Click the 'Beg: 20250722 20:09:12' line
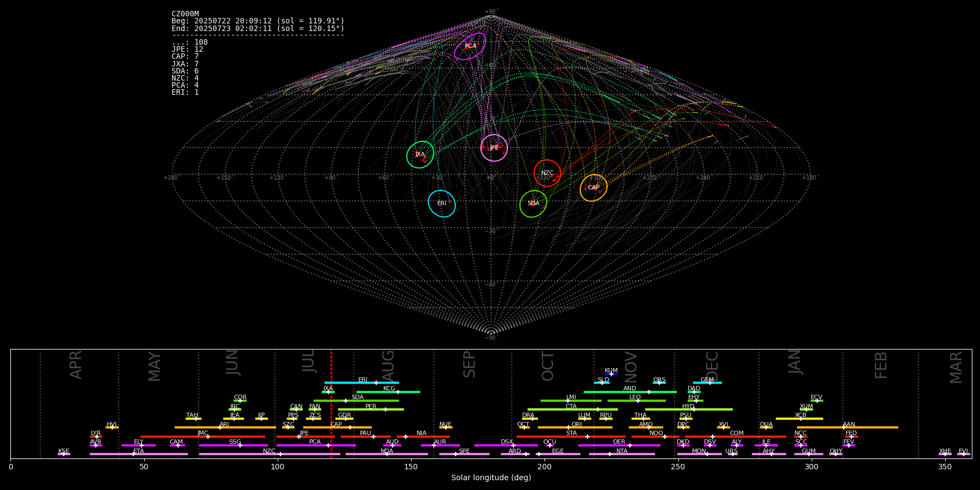This screenshot has height=490, width=980. tap(258, 21)
